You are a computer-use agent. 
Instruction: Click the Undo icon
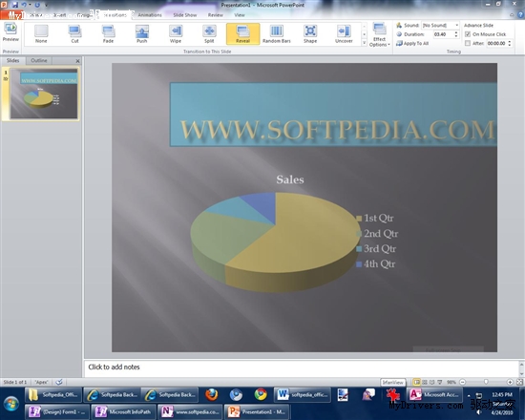24,5
